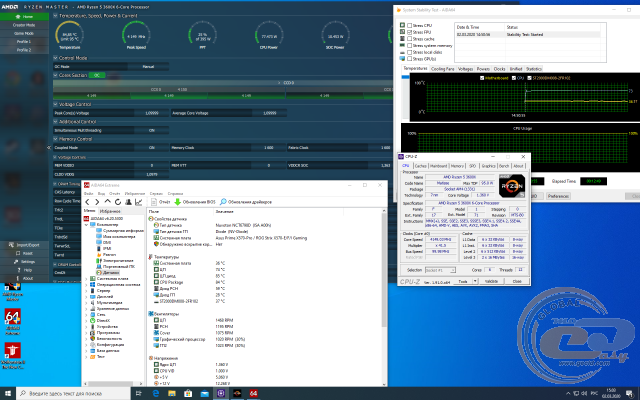Image resolution: width=640 pixels, height=400 pixels.
Task: Open the Mail app from the taskbar
Action: [x=204, y=393]
